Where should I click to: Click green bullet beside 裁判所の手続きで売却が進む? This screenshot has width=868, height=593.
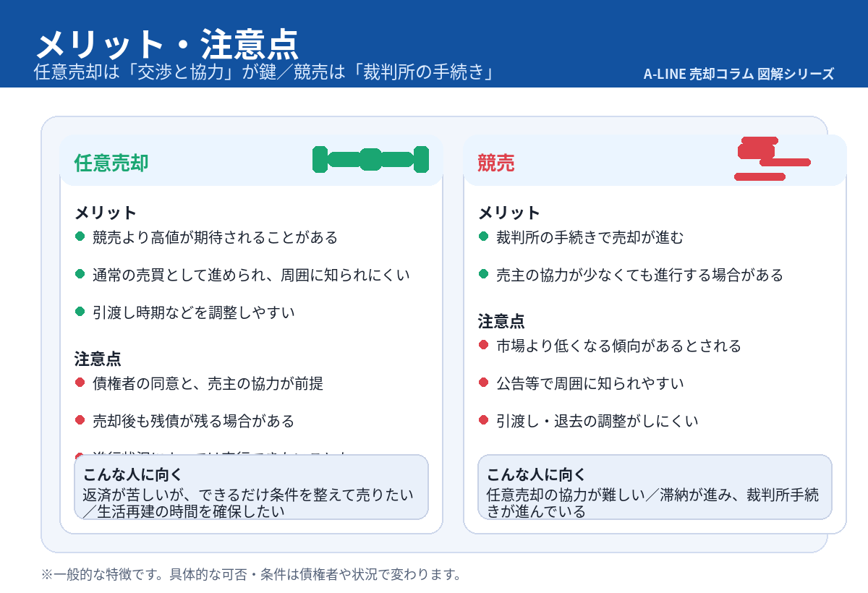click(484, 236)
